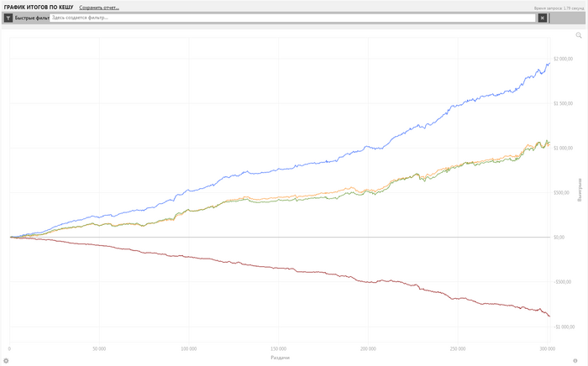Click the 'Выигрыш' y-axis title
Screen dimensions: 588x366
(x=580, y=190)
